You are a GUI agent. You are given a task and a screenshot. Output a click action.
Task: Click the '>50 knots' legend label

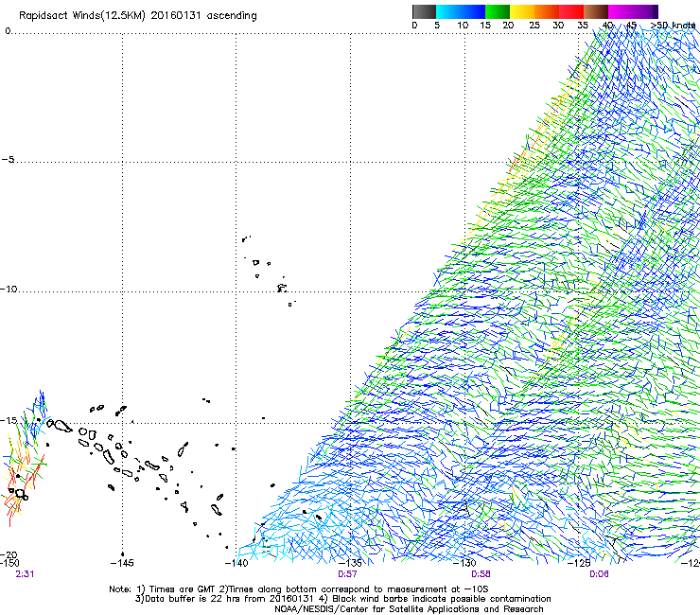[x=673, y=26]
